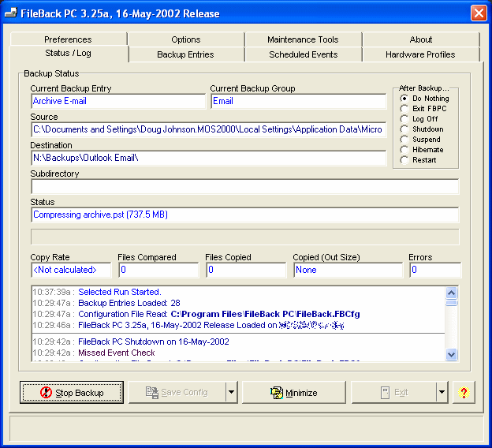The height and width of the screenshot is (448, 492).
Task: Open the Hardware Profiles tab
Action: coord(420,54)
